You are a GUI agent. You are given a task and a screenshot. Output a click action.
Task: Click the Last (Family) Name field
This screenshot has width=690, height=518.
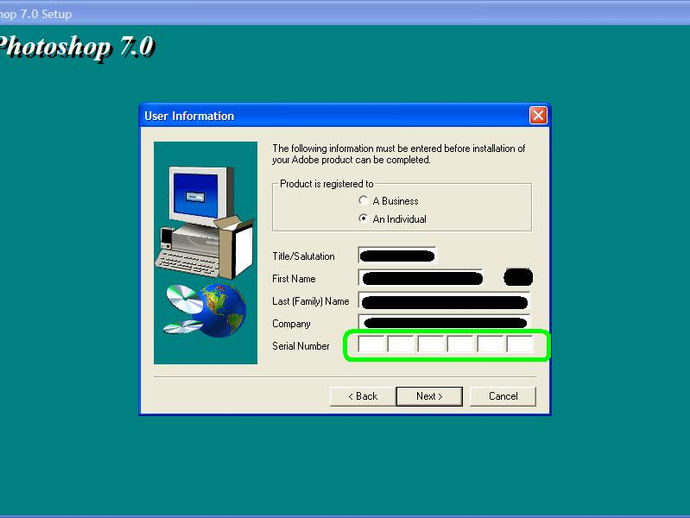(444, 301)
